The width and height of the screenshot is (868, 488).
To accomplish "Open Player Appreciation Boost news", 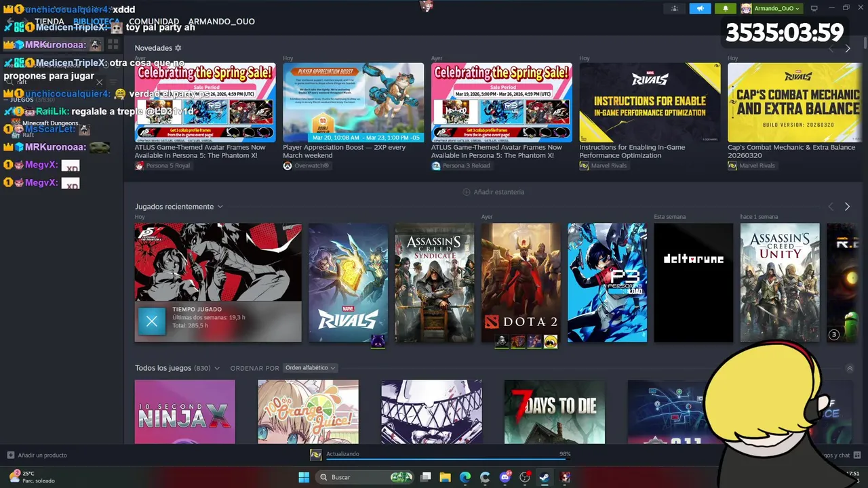I will click(353, 112).
